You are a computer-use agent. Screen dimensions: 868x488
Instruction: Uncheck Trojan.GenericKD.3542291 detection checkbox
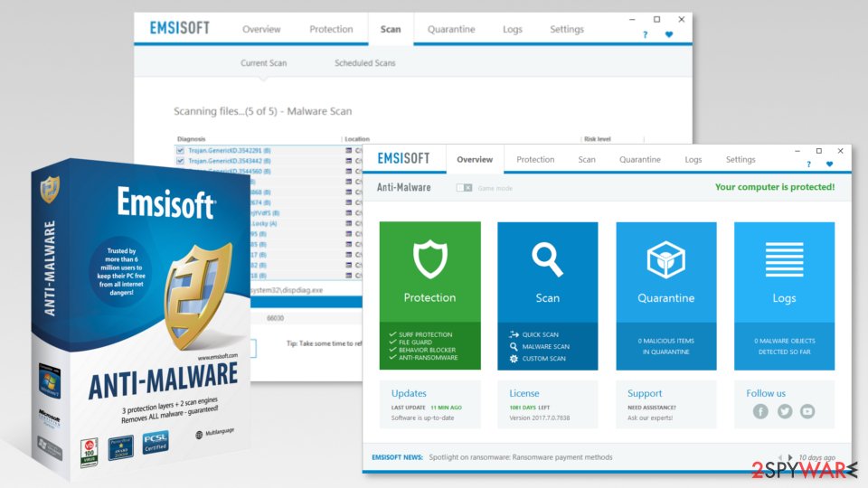tap(180, 151)
